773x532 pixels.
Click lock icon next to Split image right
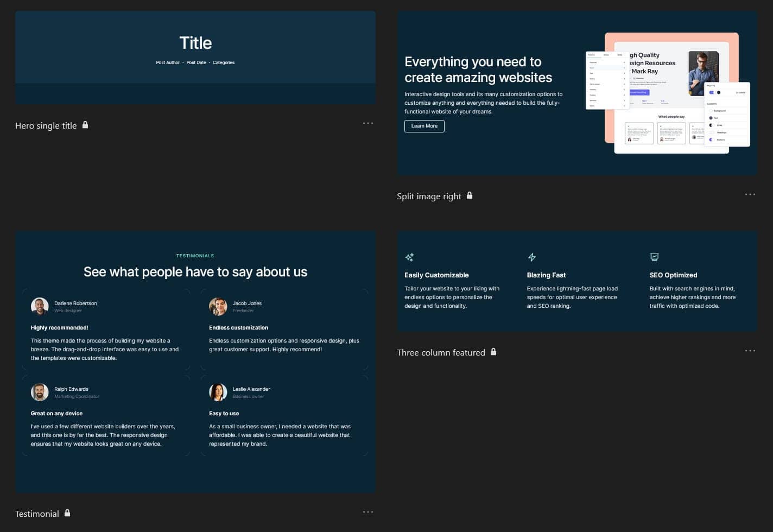click(x=470, y=195)
